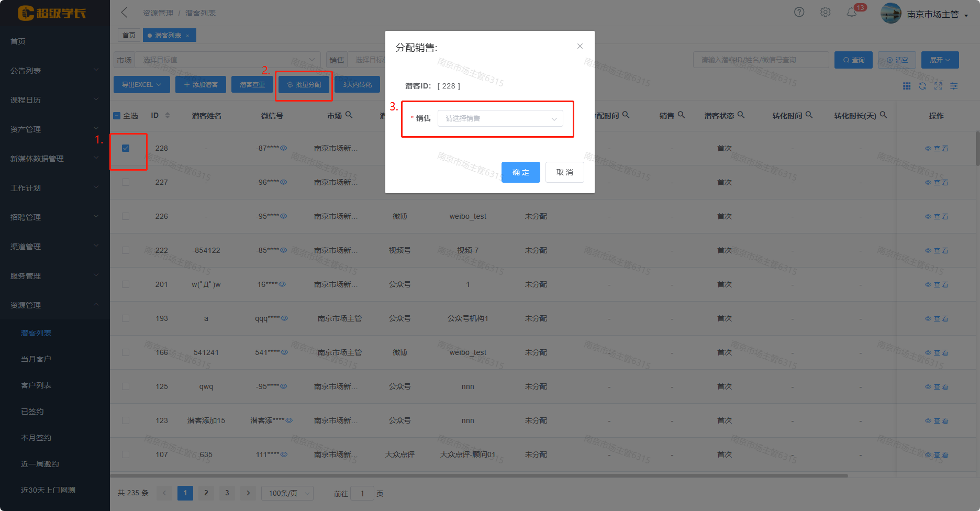Click the help question mark icon
The width and height of the screenshot is (980, 511).
click(x=799, y=12)
